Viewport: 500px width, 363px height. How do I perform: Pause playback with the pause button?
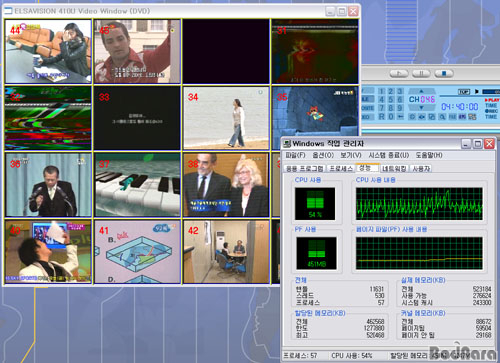pyautogui.click(x=421, y=74)
